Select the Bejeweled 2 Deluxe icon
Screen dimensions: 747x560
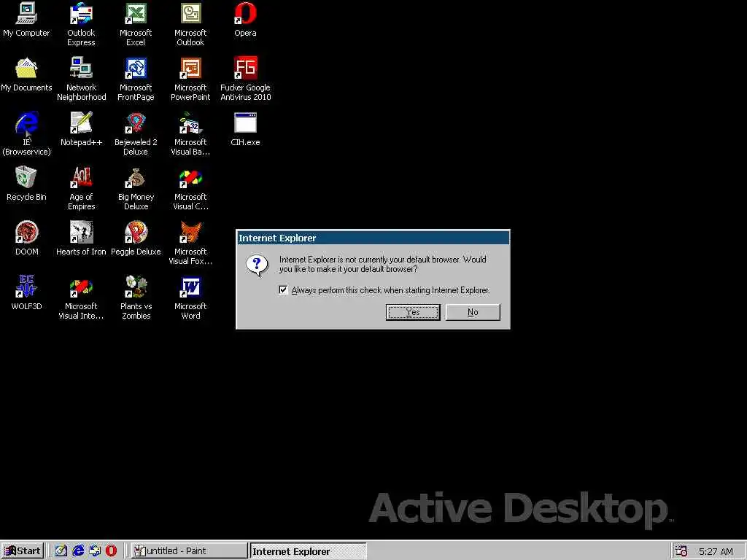point(136,122)
